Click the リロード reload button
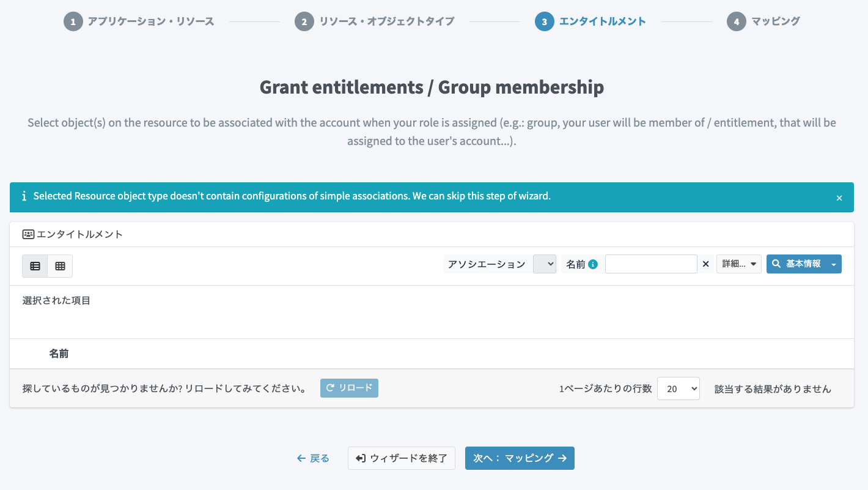868x490 pixels. tap(349, 388)
